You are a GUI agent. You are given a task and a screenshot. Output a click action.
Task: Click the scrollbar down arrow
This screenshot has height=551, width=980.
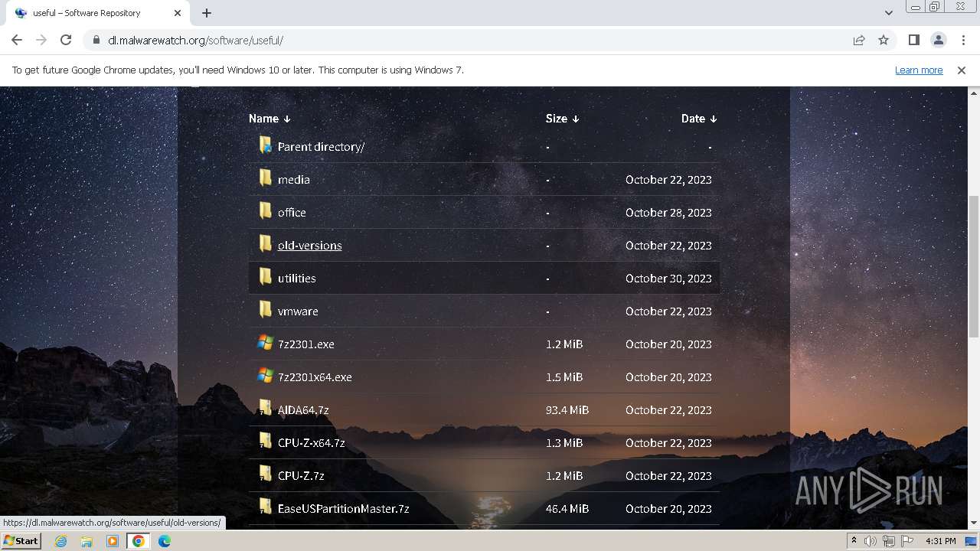coord(974,523)
